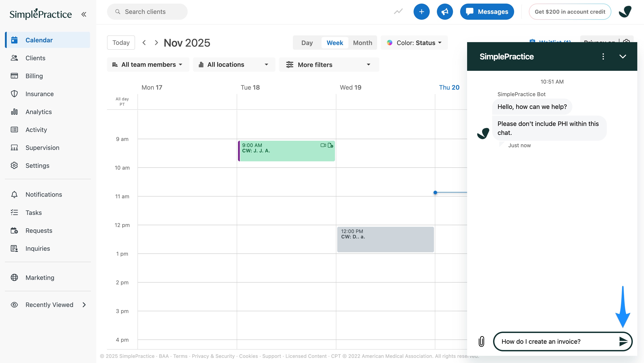644x363 pixels.
Task: Click the paperclip attachment icon in chat
Action: coord(481,341)
